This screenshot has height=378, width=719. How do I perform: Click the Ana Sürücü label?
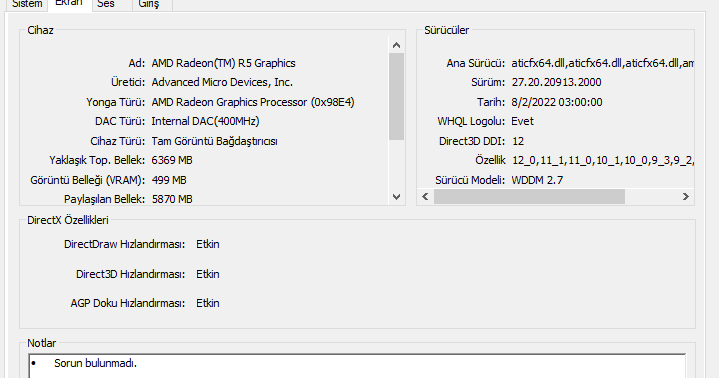476,63
